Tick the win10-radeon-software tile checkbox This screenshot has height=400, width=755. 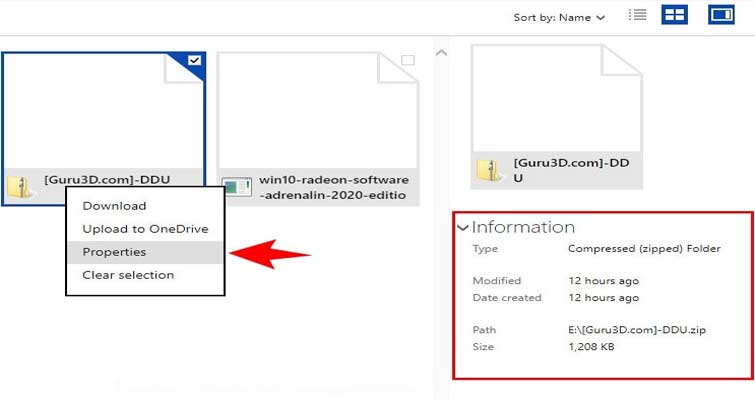pos(408,60)
